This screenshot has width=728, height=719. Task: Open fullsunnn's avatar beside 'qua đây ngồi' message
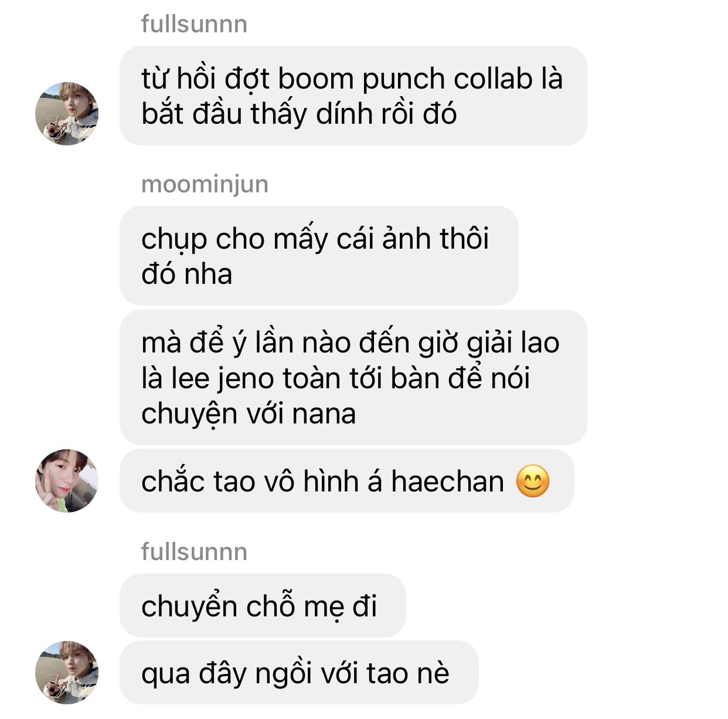(x=67, y=673)
